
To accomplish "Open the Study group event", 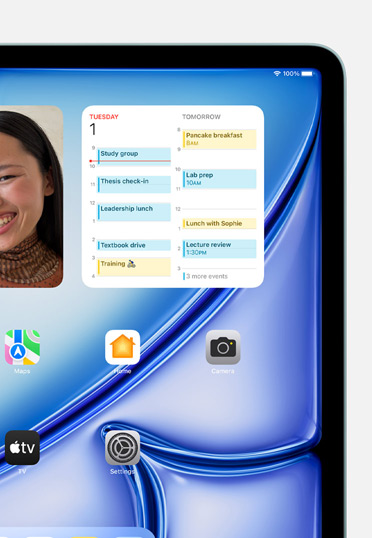I will (x=134, y=156).
